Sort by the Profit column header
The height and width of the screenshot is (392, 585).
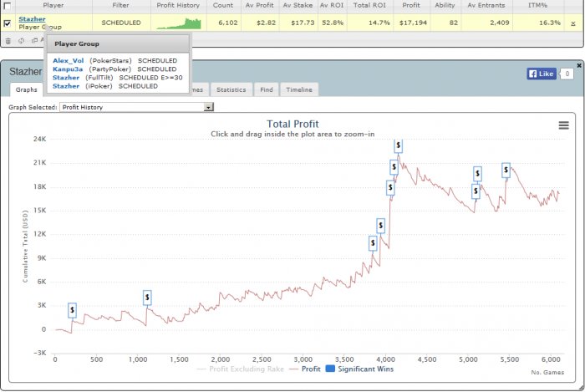coord(411,5)
